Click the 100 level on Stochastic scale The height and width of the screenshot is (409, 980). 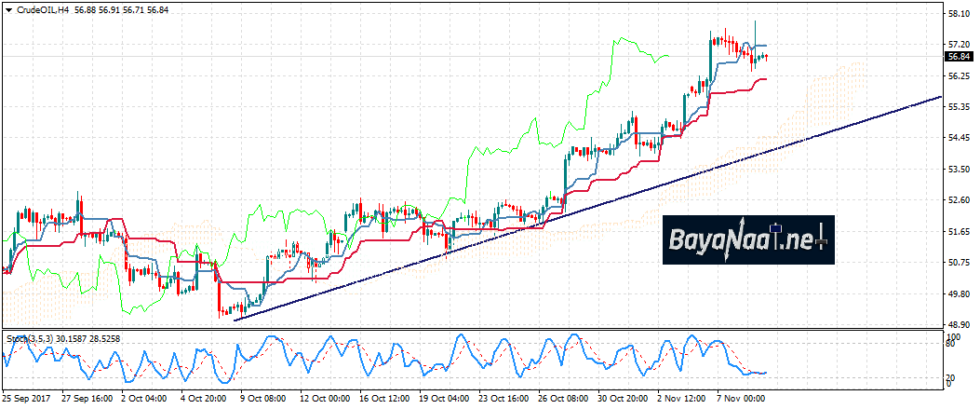(952, 335)
